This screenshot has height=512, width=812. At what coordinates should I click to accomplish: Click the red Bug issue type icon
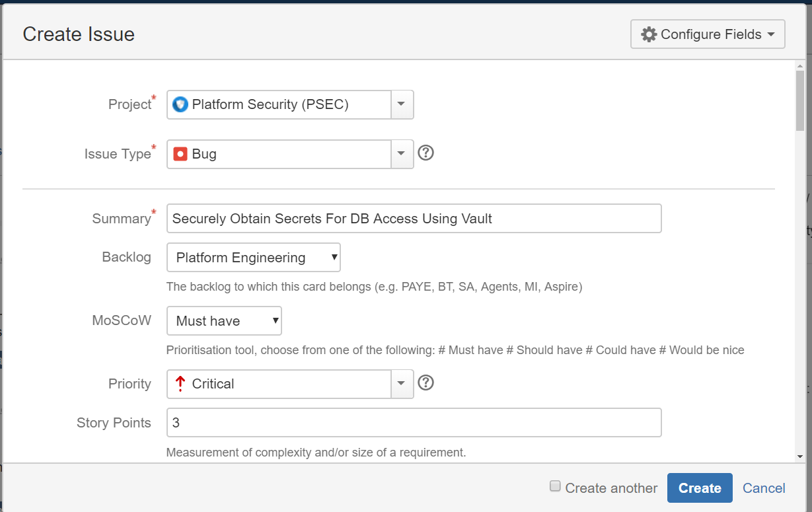180,154
